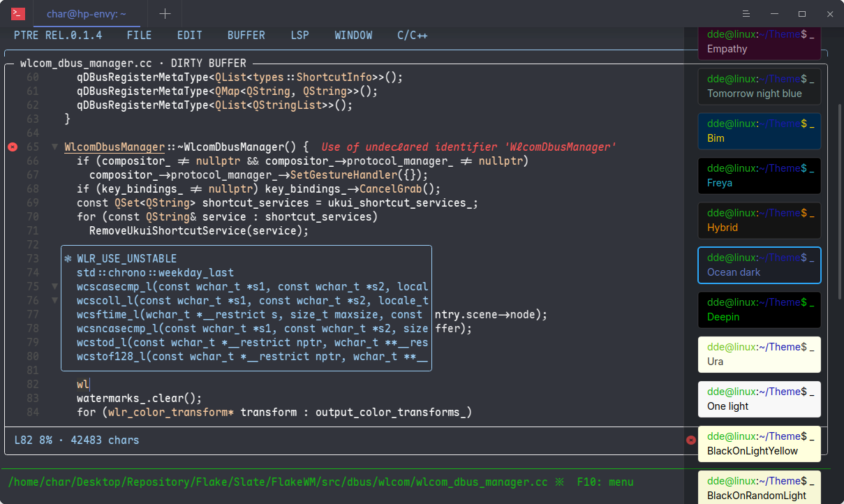Collapse the fold at line 65
Screen dimensions: 844x504
click(54, 147)
